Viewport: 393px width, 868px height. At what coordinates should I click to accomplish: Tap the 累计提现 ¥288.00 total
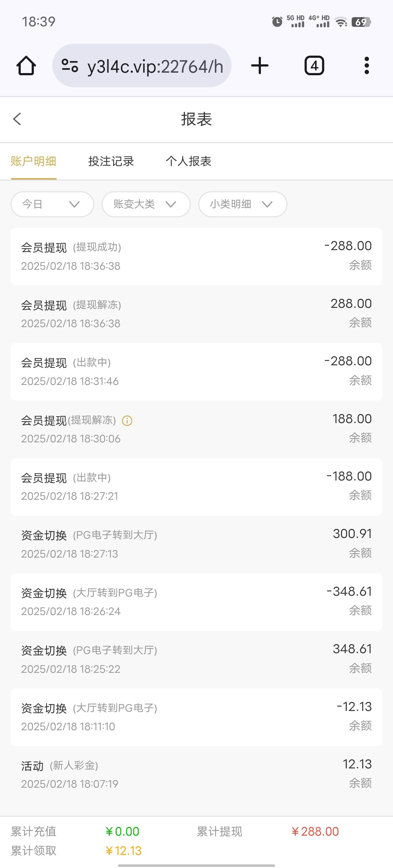(x=315, y=831)
